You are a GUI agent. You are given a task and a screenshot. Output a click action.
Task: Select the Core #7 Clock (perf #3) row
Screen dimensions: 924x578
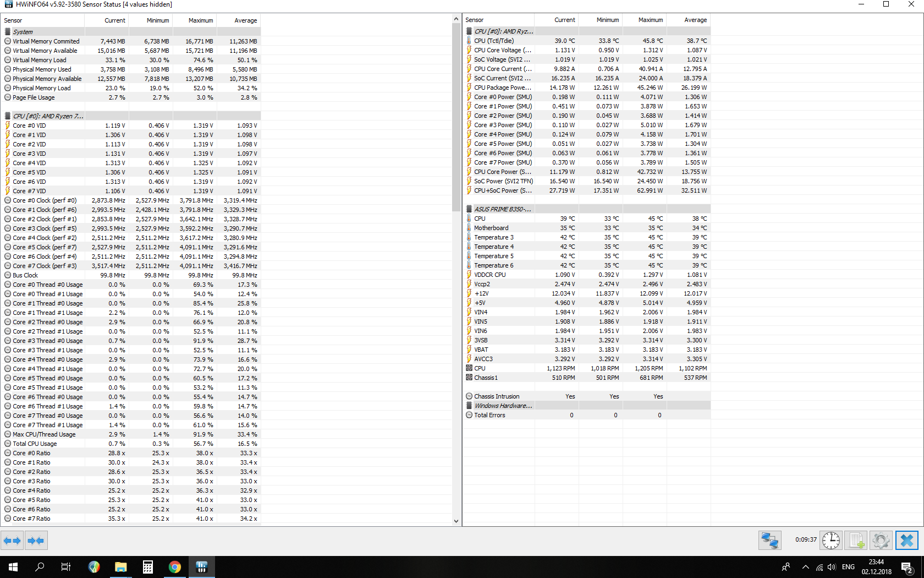click(131, 266)
